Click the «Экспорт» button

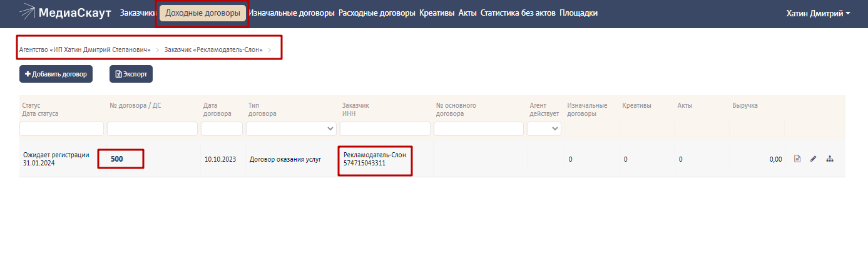[131, 74]
